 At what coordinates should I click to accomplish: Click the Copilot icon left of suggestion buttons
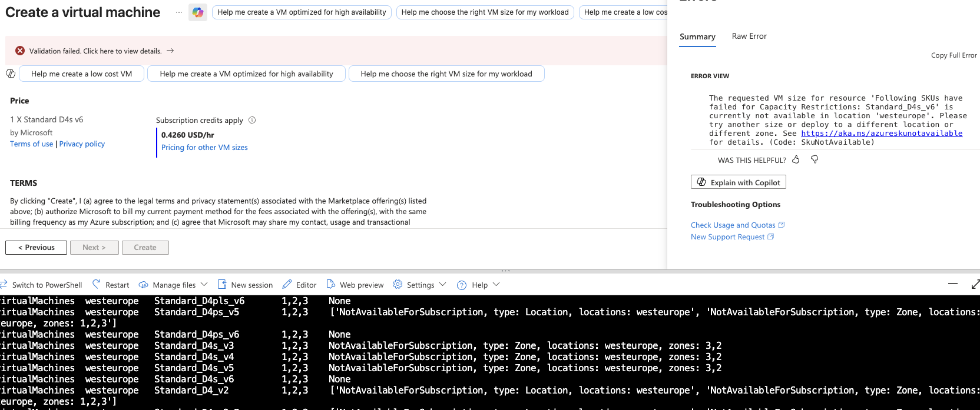[x=11, y=74]
